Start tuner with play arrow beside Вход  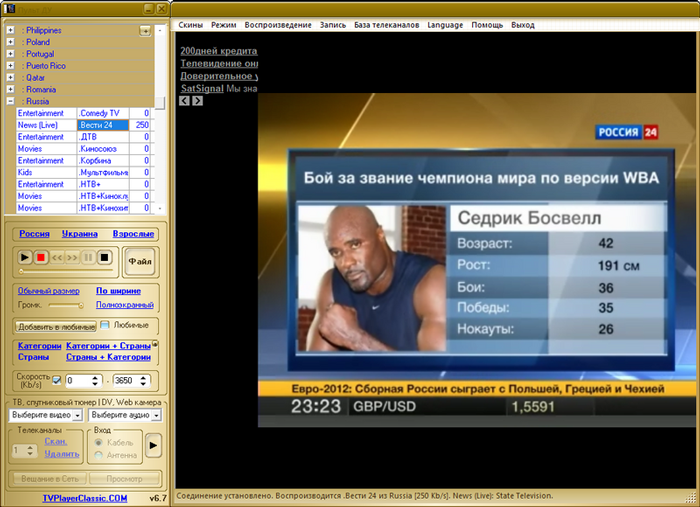tap(153, 445)
